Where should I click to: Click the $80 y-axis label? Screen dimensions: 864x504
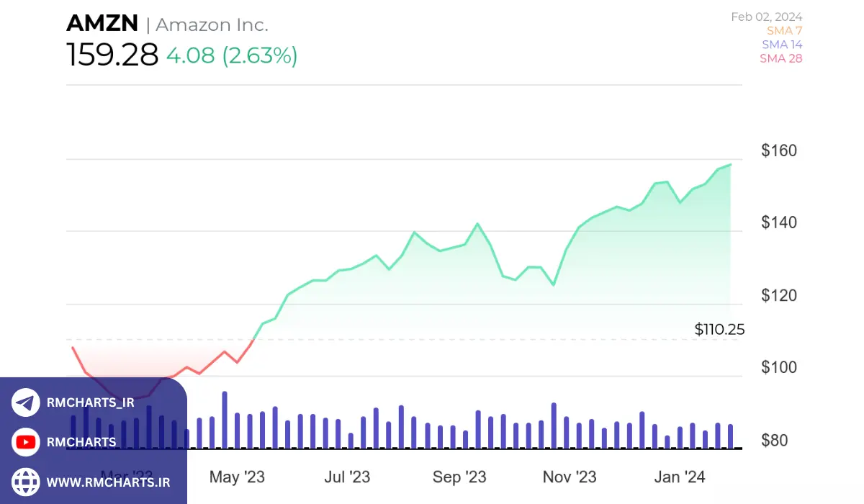(778, 440)
